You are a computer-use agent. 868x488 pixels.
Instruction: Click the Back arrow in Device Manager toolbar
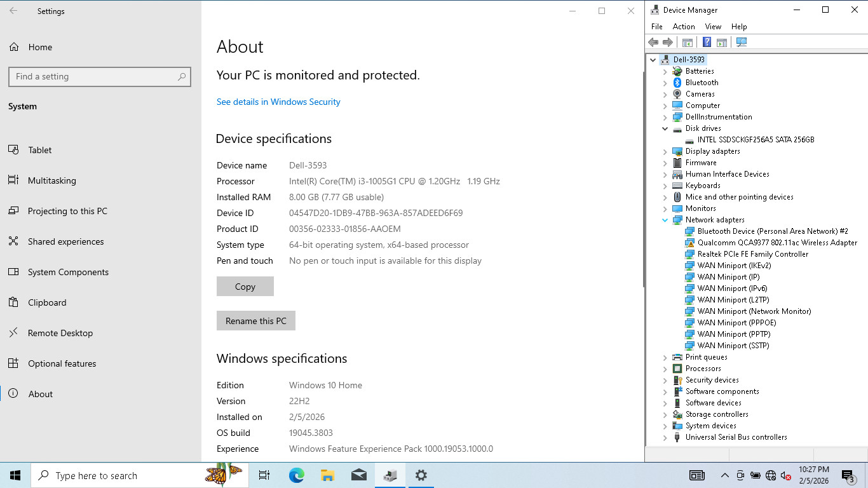[x=653, y=43]
